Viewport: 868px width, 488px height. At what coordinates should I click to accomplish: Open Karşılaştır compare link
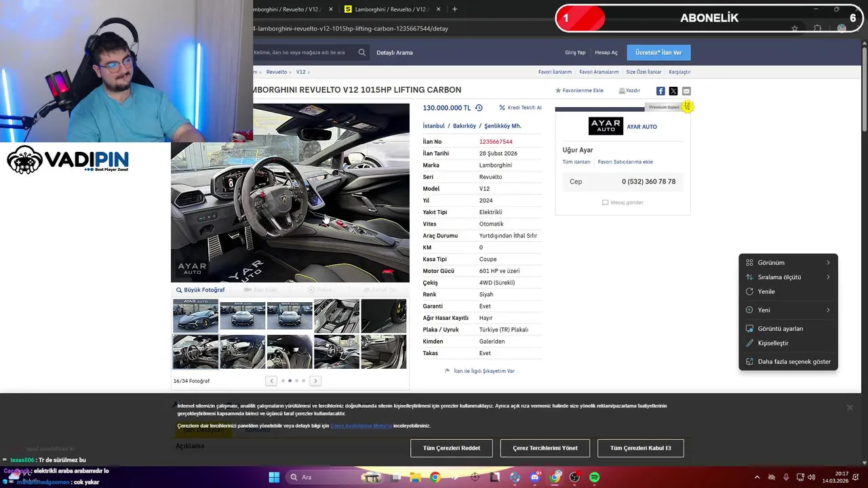coord(679,72)
